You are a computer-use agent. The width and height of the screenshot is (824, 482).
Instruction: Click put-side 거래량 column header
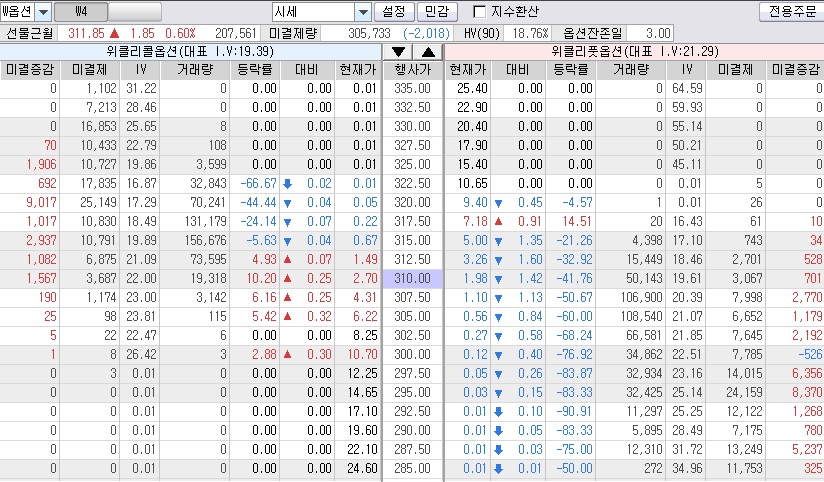(631, 69)
